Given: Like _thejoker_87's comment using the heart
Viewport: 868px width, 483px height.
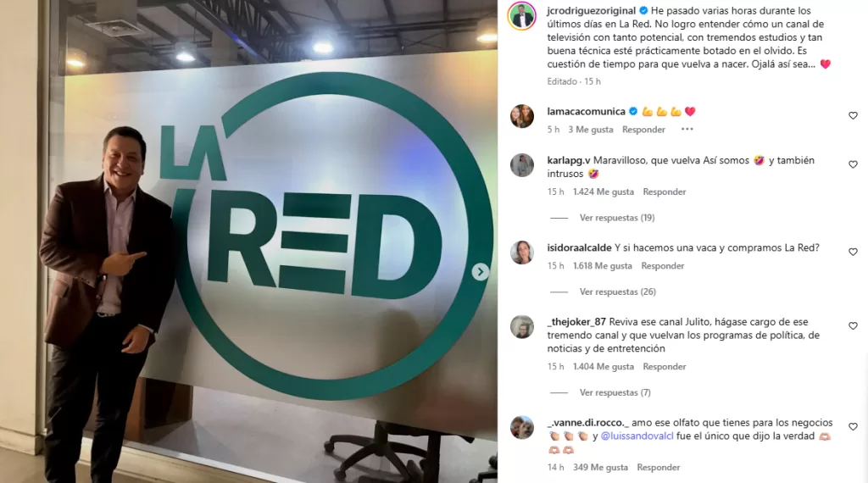Looking at the screenshot, I should tap(853, 326).
